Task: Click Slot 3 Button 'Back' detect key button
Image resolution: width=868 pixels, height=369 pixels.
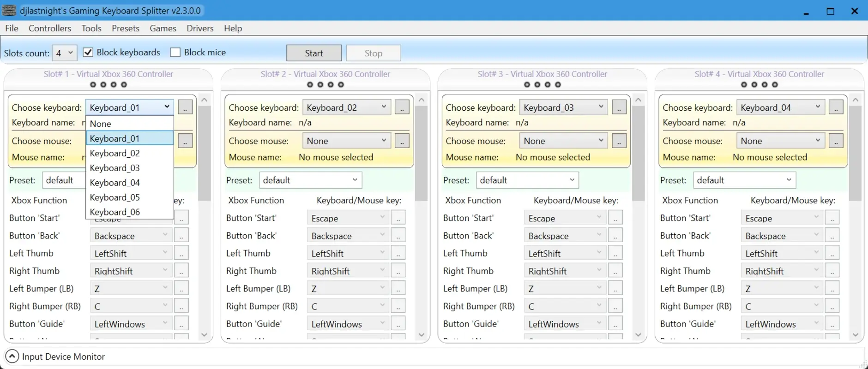Action: pos(615,235)
